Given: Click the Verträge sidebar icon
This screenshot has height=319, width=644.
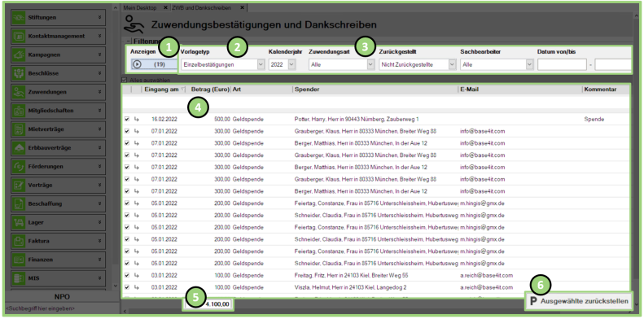Looking at the screenshot, I should 19,186.
